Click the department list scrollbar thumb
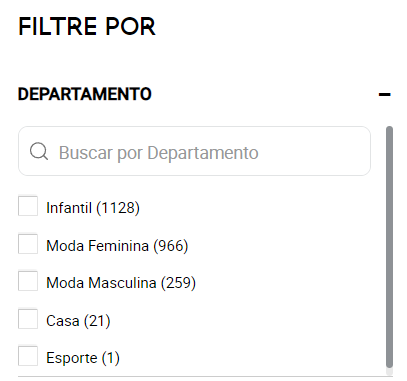Screen dimensions: 407x381 389,247
